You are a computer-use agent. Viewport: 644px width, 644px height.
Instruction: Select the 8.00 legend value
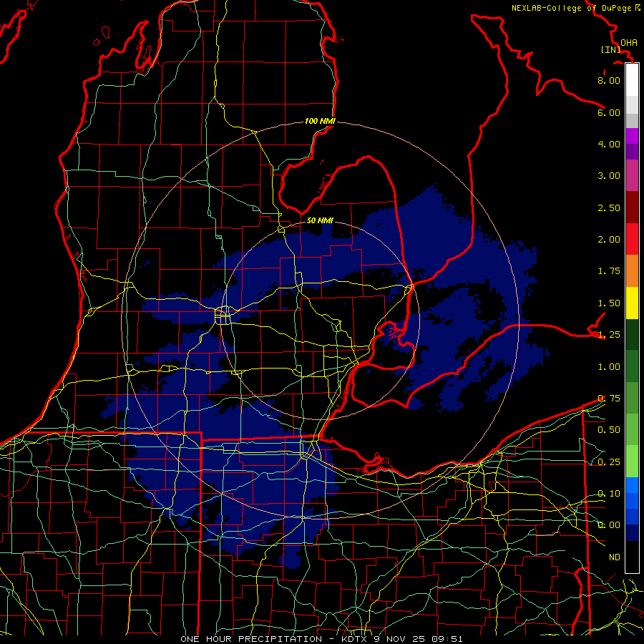(609, 80)
